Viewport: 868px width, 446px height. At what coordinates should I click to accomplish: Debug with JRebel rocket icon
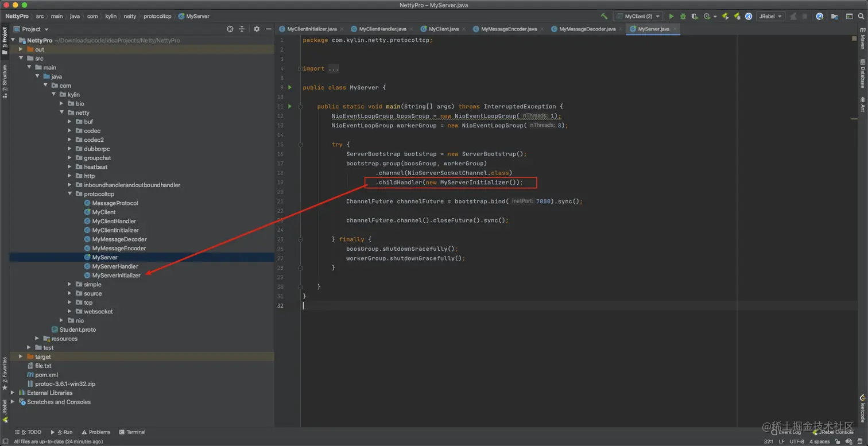(x=737, y=16)
